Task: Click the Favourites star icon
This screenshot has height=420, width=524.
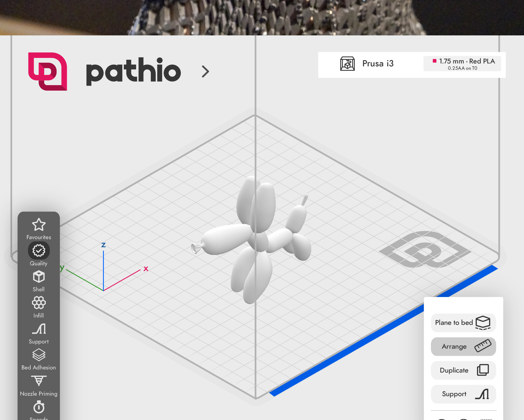Action: coord(39,224)
